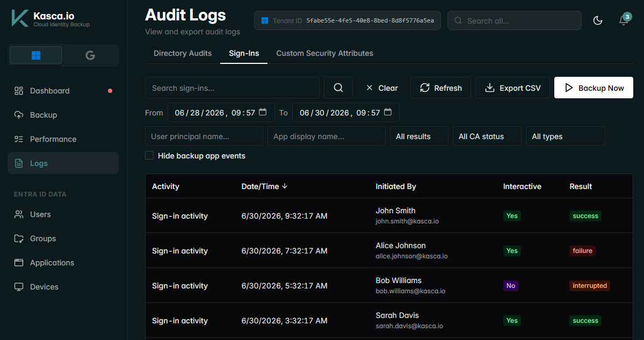Start Backup Now

[x=594, y=88]
